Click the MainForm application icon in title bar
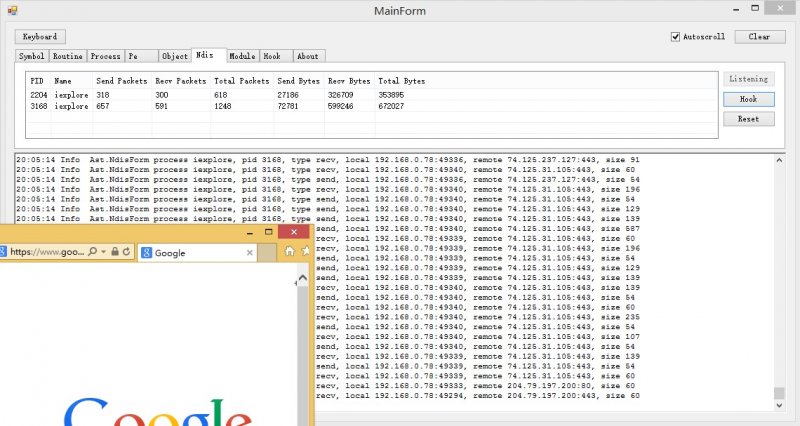The image size is (800, 426). (x=12, y=10)
